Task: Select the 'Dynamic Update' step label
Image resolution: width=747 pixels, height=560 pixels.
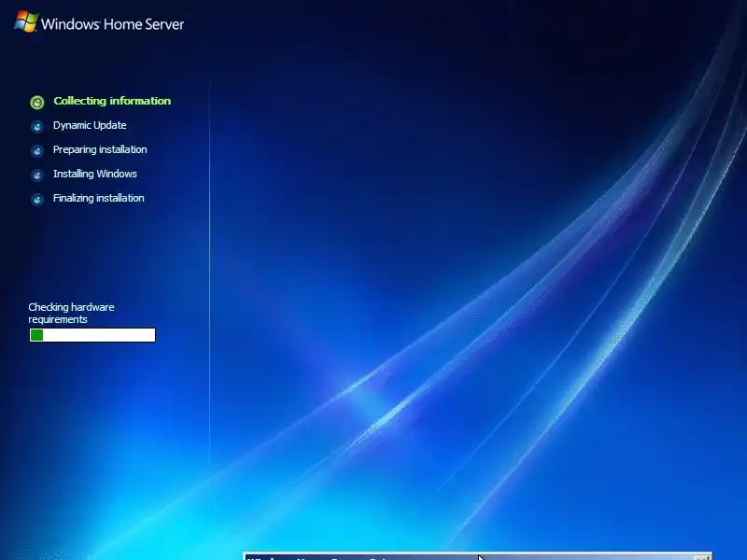Action: click(90, 125)
